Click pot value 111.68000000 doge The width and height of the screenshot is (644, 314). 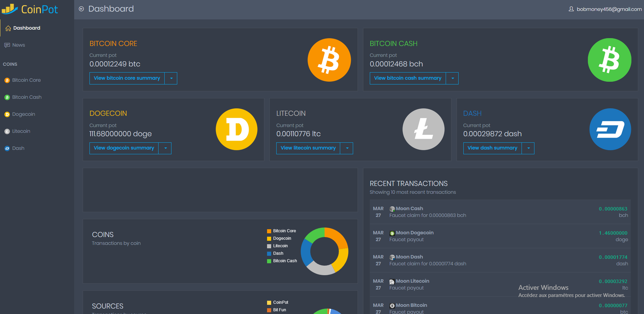120,134
